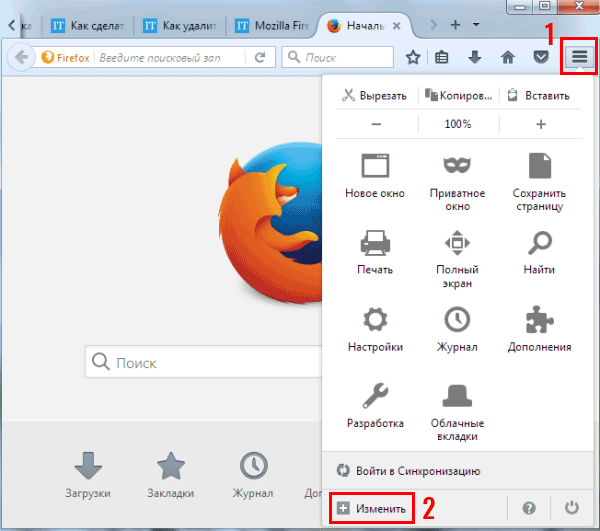Viewport: 600px width, 531px height.
Task: Click Find (Найти) magnifier
Action: (540, 252)
